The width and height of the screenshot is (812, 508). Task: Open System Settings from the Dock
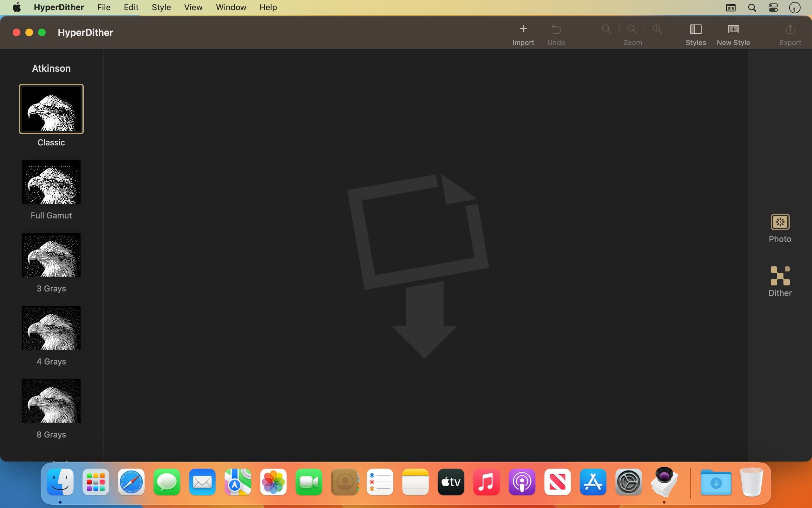[629, 482]
